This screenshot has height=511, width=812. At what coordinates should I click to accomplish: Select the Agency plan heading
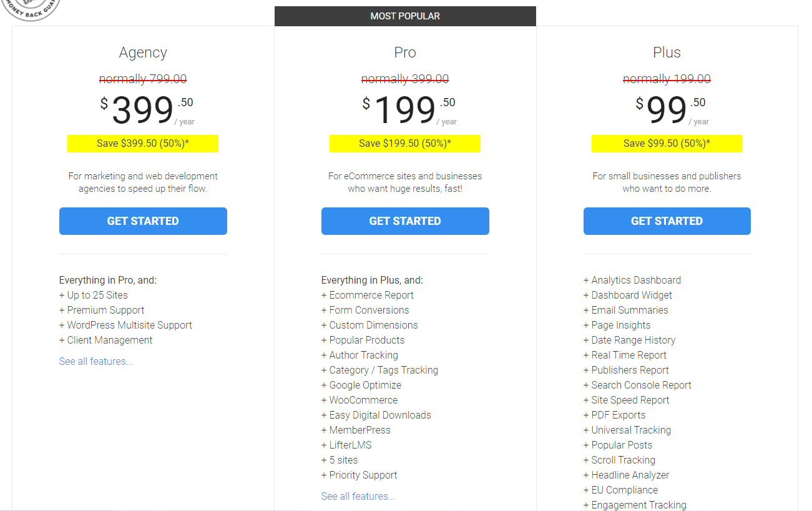click(x=143, y=52)
